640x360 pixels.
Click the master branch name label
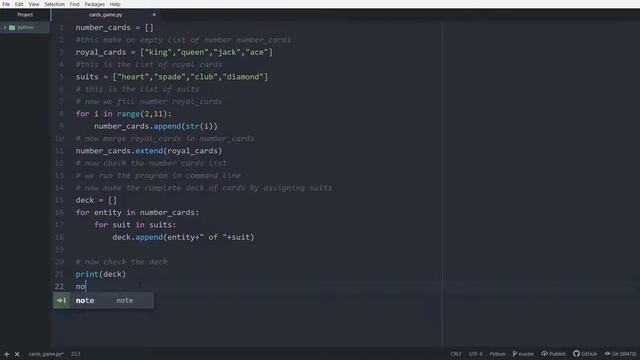pos(526,354)
